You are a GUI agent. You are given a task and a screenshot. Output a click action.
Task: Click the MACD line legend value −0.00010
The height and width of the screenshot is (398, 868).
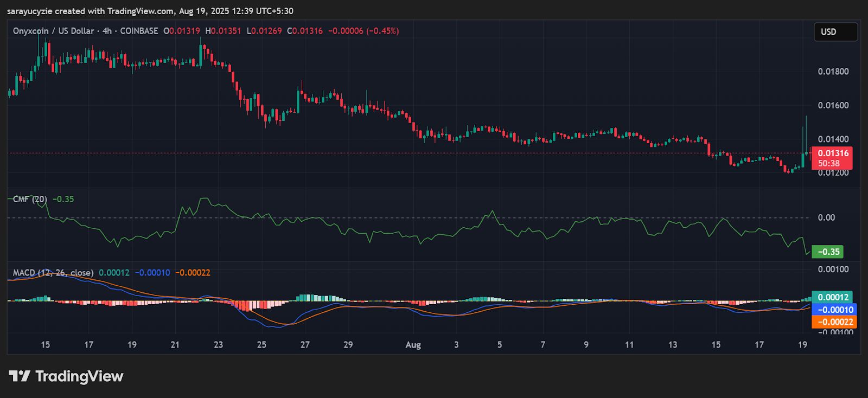(x=152, y=273)
